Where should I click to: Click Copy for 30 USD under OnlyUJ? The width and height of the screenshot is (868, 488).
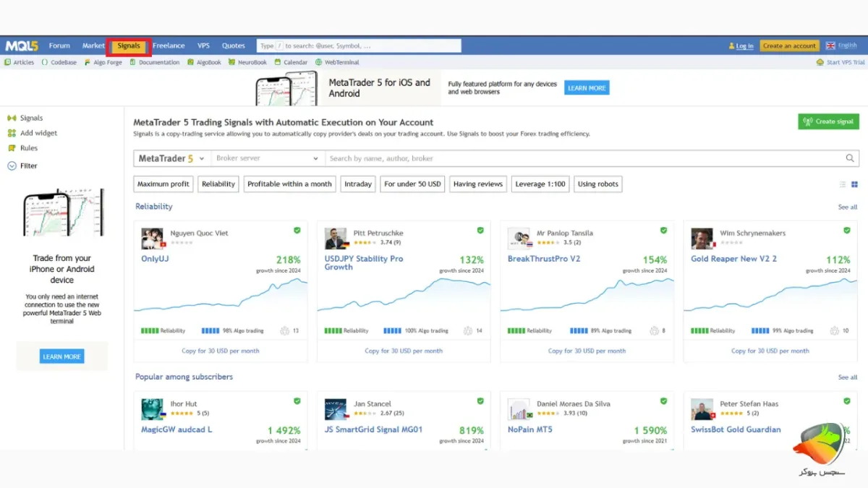click(x=221, y=351)
